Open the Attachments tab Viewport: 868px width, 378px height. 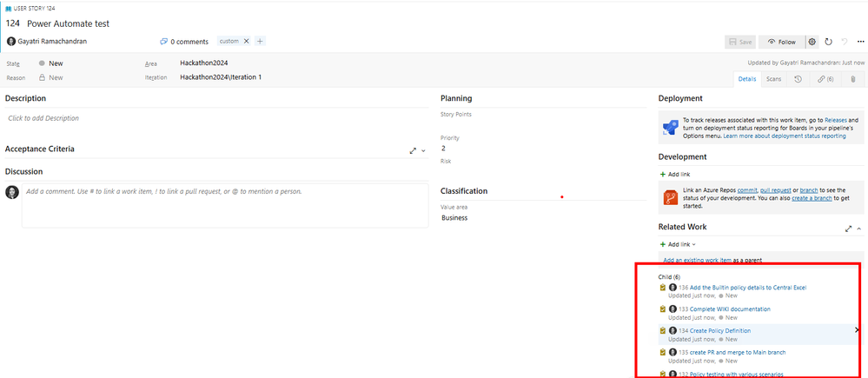point(852,79)
